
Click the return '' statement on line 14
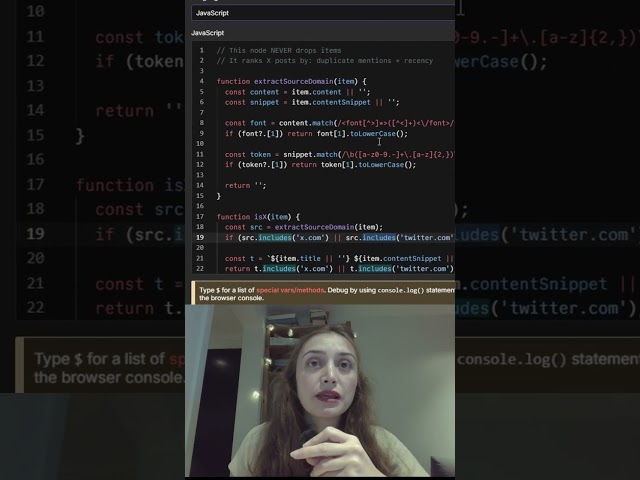coord(245,186)
